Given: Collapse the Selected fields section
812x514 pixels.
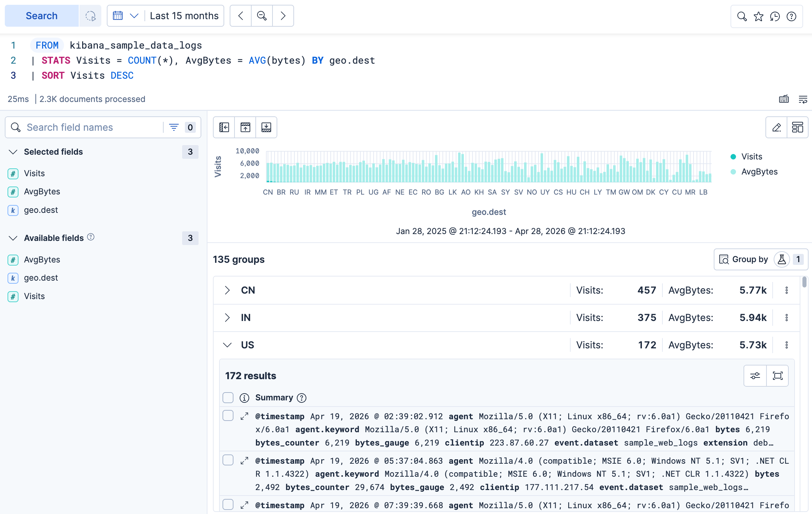Looking at the screenshot, I should point(13,152).
